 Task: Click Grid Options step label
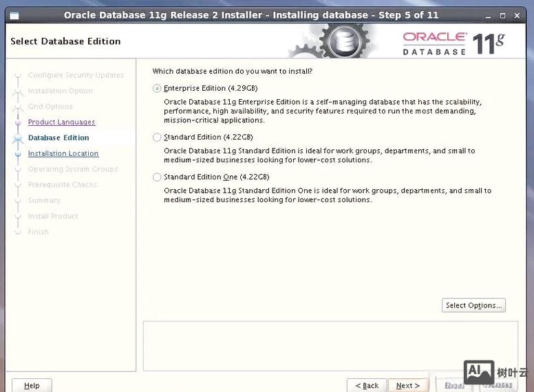(x=50, y=107)
